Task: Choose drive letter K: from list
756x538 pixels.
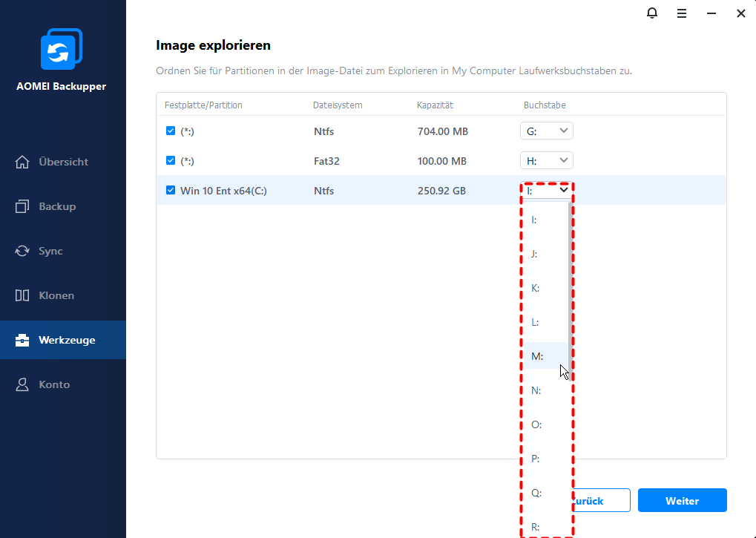Action: 546,288
